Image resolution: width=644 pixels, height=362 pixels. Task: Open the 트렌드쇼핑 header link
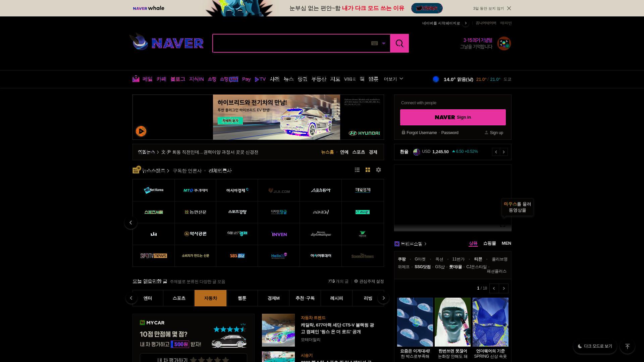coord(412,244)
